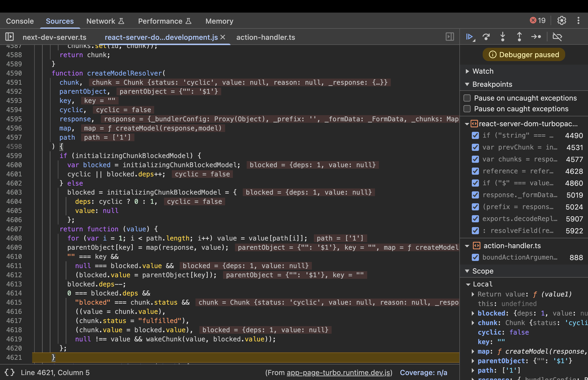Image resolution: width=588 pixels, height=380 pixels.
Task: Open the action-handler.ts file tab
Action: (x=265, y=37)
